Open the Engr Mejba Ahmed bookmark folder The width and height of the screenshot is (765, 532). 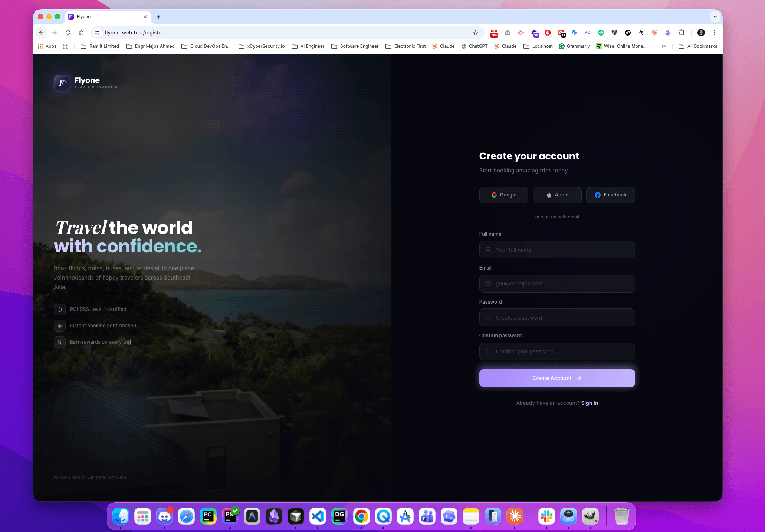(x=150, y=46)
